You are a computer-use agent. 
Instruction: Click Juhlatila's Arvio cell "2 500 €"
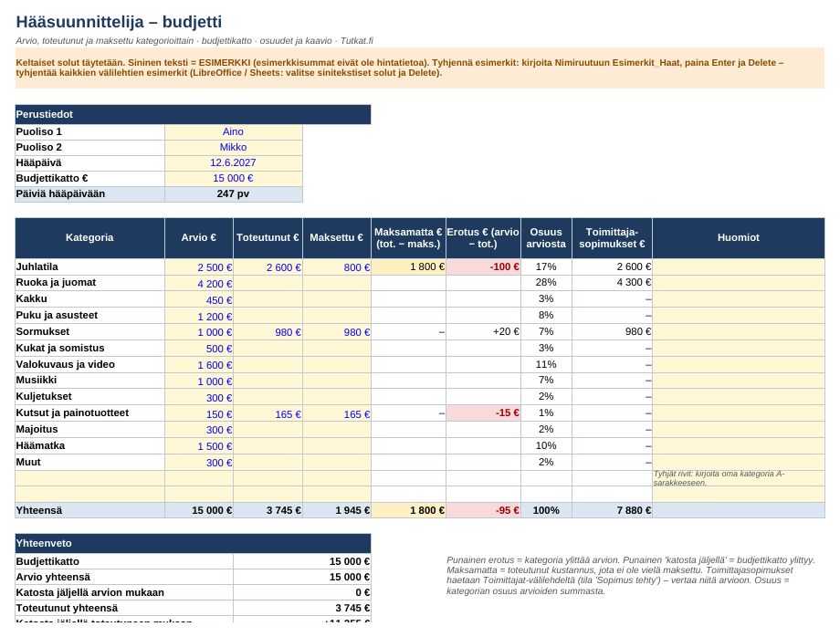click(x=199, y=267)
